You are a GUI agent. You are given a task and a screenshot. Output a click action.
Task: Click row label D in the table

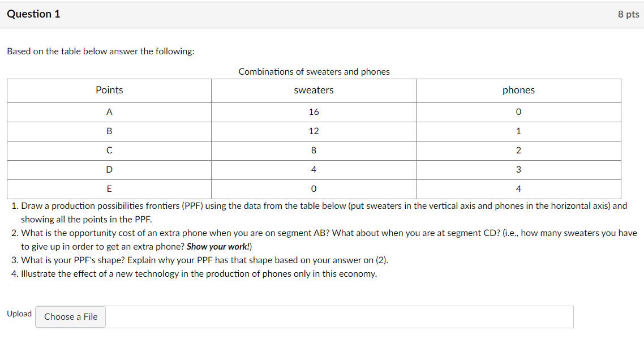(109, 169)
